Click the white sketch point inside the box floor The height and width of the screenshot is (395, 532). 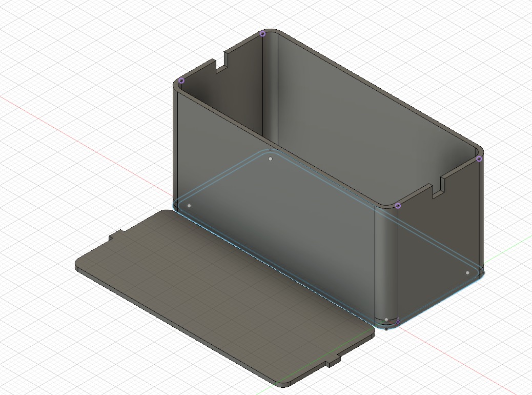point(271,158)
